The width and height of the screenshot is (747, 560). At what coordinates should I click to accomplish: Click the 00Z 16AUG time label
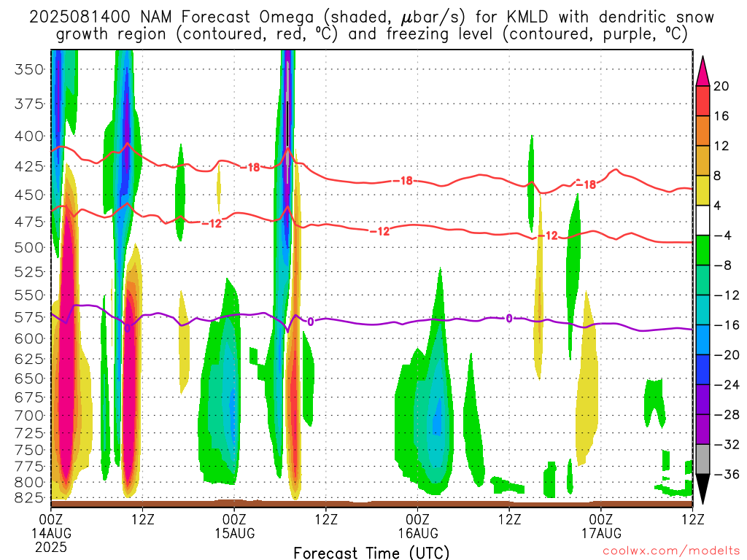point(418,526)
